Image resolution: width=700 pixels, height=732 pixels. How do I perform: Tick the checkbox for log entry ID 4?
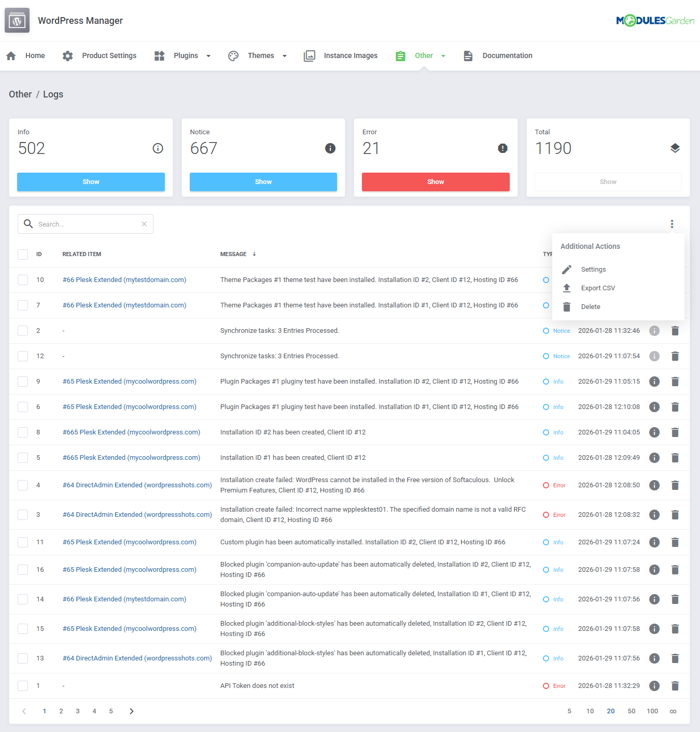22,485
